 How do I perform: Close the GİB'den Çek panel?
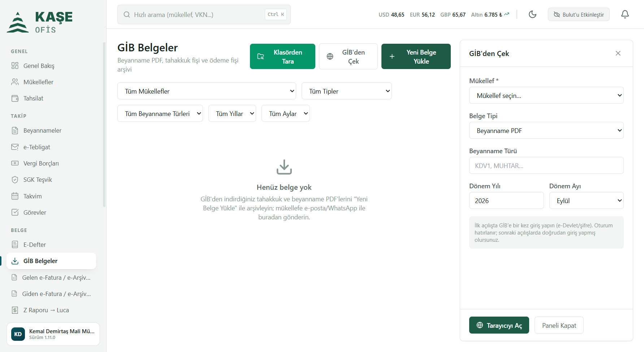pyautogui.click(x=618, y=53)
